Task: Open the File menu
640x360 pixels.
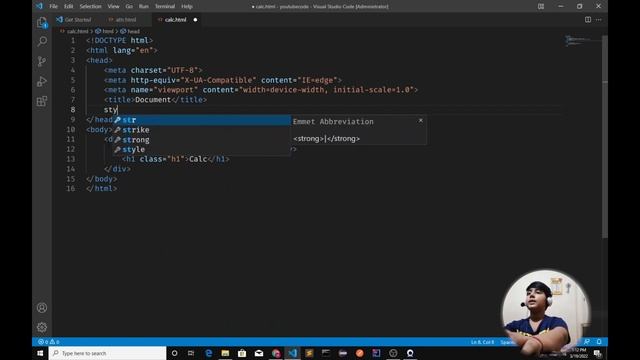Action: (53, 6)
